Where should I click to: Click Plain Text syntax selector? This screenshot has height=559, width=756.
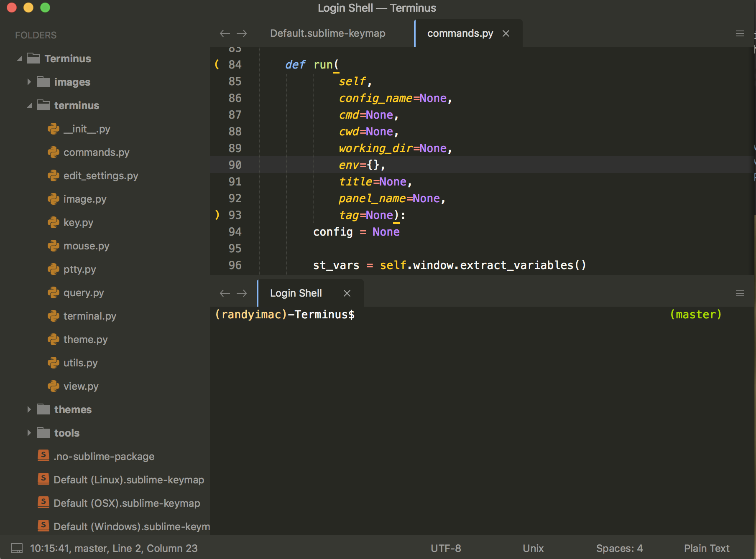(x=706, y=548)
